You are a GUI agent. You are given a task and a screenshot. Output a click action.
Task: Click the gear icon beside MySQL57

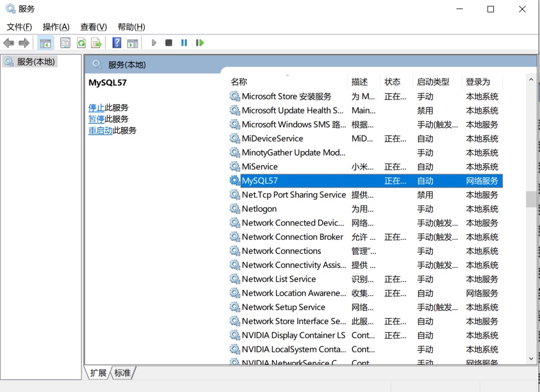(x=235, y=180)
